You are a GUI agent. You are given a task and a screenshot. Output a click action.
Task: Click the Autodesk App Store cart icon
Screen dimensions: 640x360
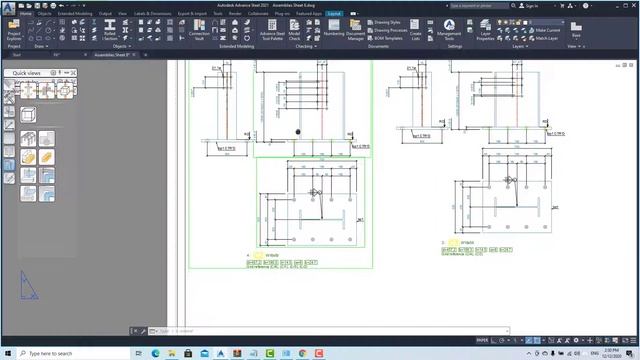(562, 6)
